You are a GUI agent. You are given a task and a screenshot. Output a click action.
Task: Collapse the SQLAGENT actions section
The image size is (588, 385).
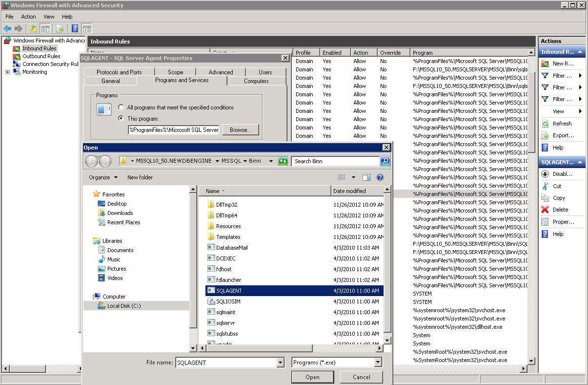point(581,162)
